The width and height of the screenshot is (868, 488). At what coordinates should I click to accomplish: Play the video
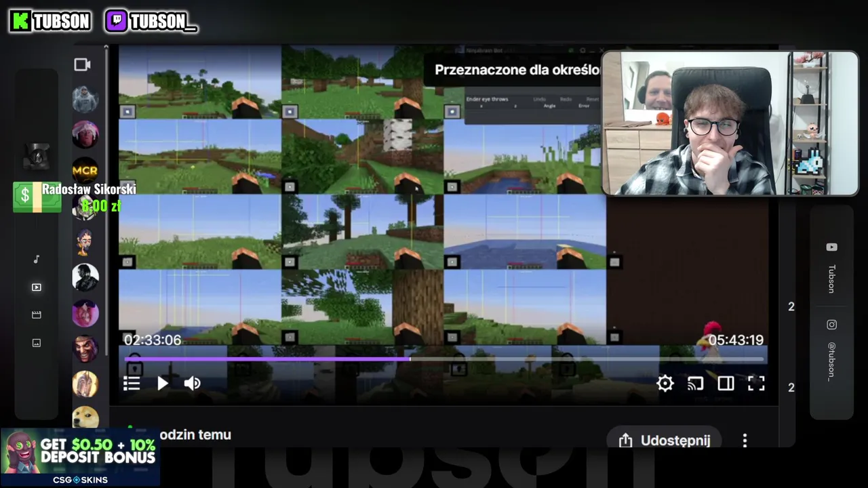163,384
